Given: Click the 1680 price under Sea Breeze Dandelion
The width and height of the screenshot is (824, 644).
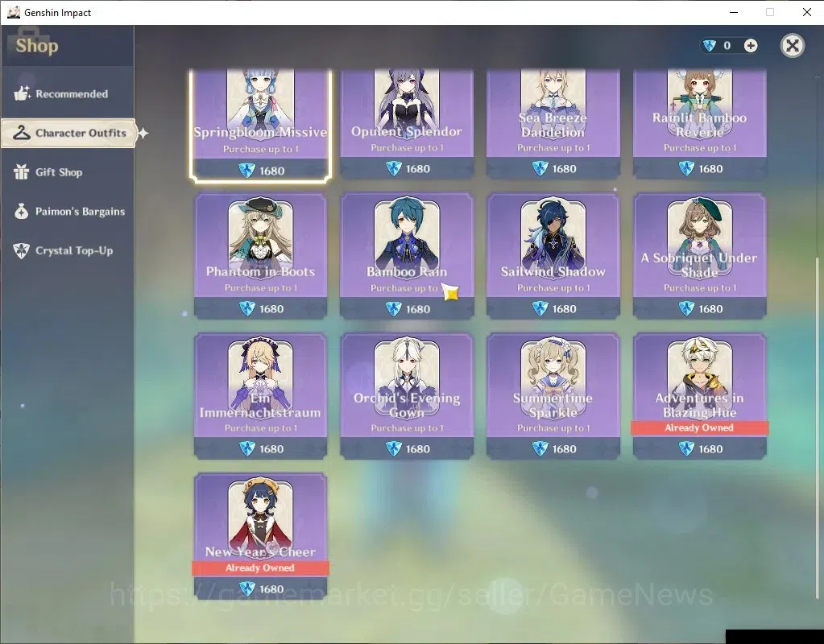Looking at the screenshot, I should coord(565,168).
